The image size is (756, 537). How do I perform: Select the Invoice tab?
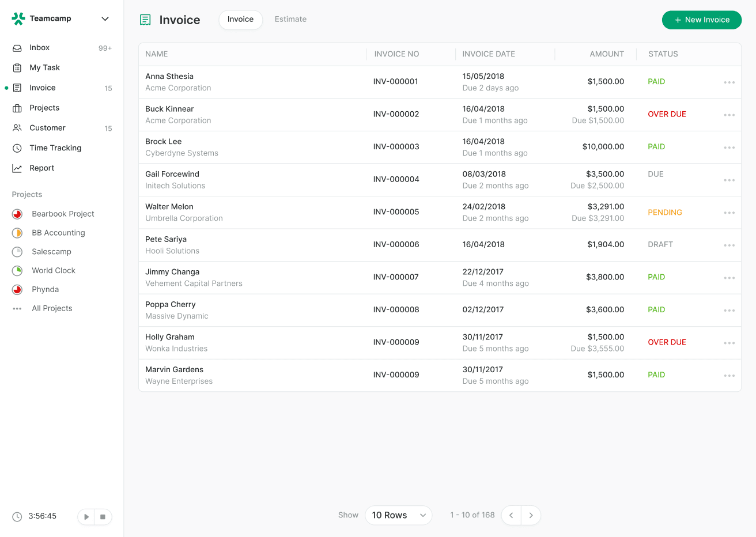pyautogui.click(x=240, y=19)
